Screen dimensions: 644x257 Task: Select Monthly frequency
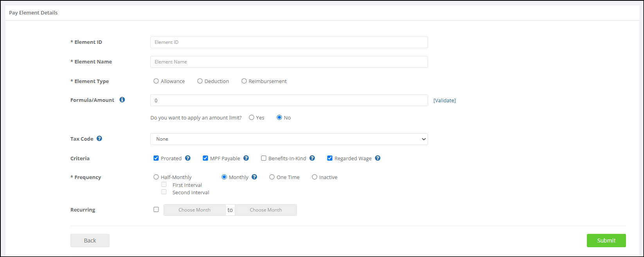click(x=224, y=177)
